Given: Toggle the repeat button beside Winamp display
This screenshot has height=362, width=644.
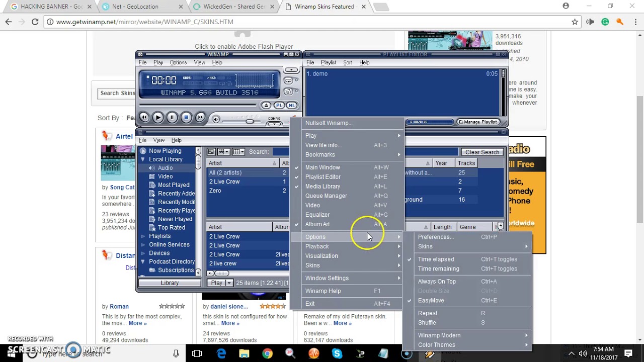Looking at the screenshot, I should coord(288,81).
